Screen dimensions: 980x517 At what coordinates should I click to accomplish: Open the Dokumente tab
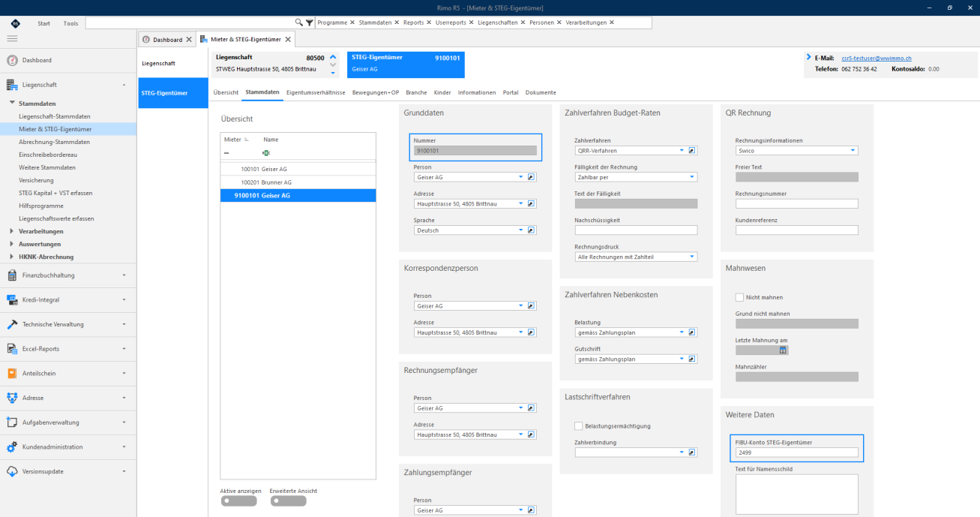541,92
